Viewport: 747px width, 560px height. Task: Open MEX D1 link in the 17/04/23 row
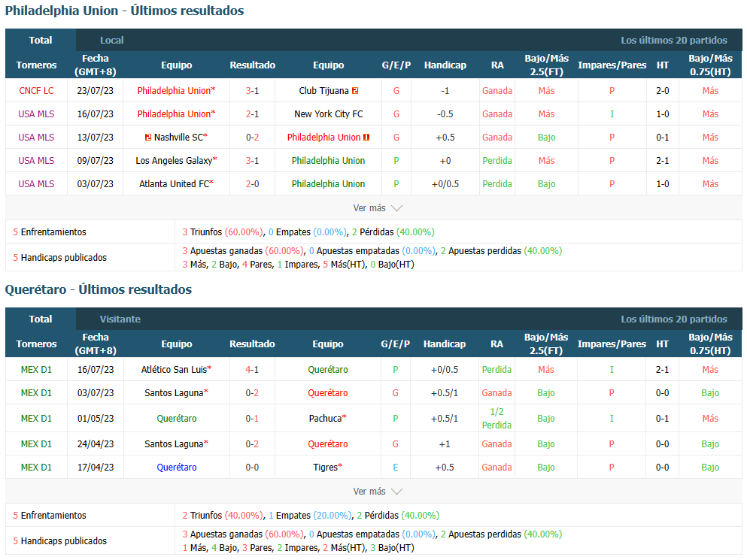[x=36, y=467]
